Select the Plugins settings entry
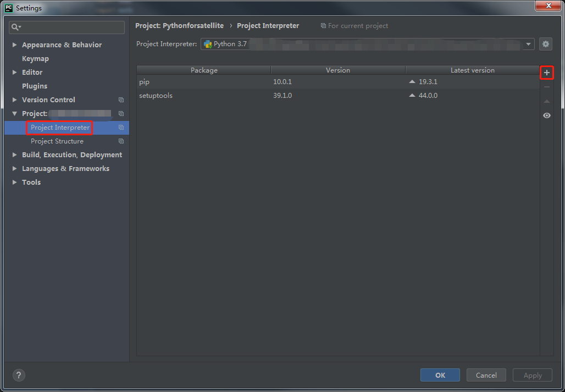Image resolution: width=565 pixels, height=392 pixels. coord(34,86)
